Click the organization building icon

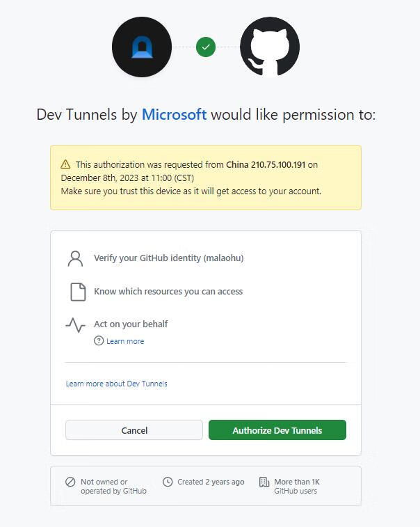(264, 482)
